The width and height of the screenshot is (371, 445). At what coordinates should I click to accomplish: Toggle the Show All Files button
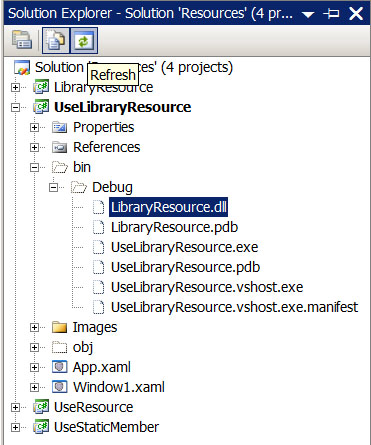tap(56, 41)
